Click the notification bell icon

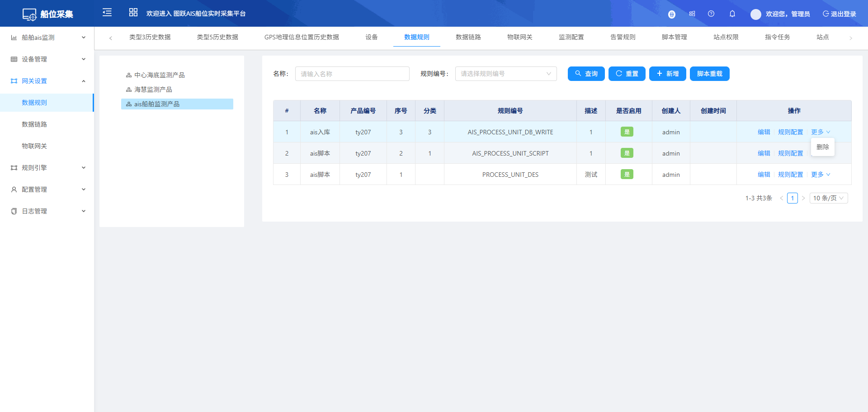732,14
